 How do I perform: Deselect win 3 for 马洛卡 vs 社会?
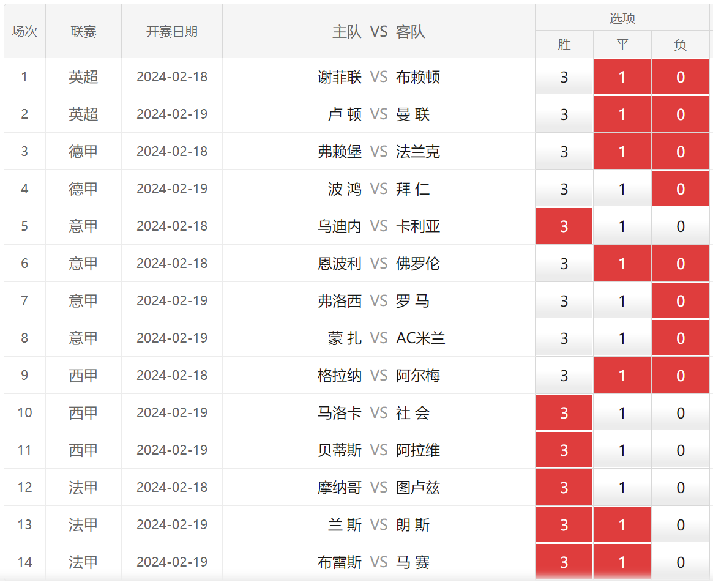[x=564, y=412]
